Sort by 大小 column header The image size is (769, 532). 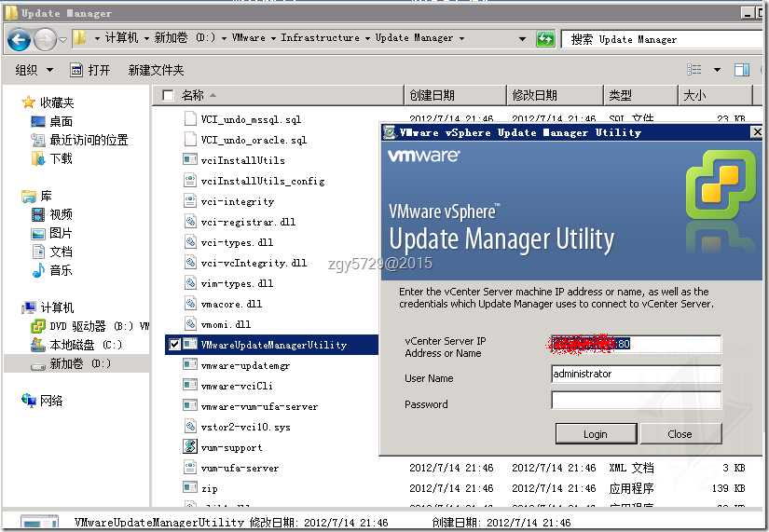tap(715, 95)
